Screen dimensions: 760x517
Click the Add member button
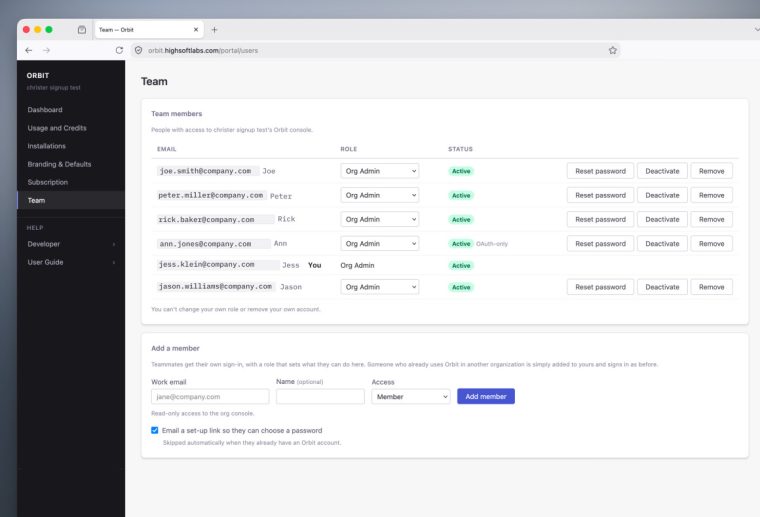[486, 396]
